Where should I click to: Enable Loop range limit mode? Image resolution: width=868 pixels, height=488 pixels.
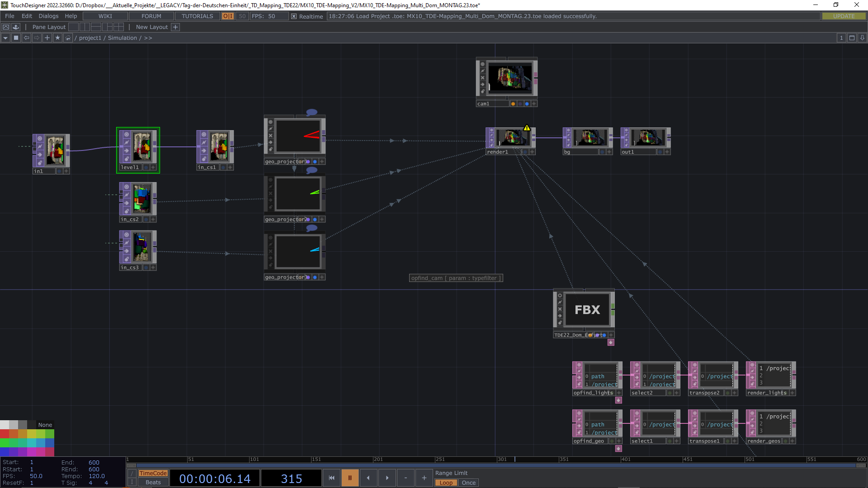click(x=446, y=483)
